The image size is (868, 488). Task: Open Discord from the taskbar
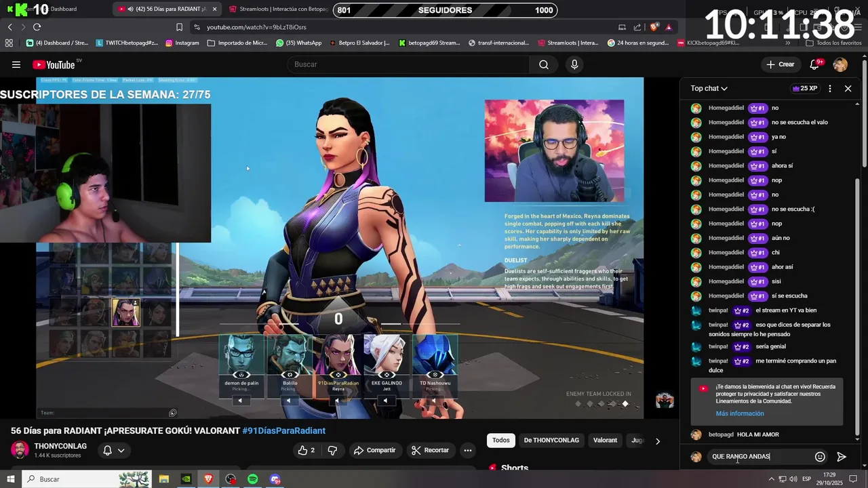click(275, 479)
